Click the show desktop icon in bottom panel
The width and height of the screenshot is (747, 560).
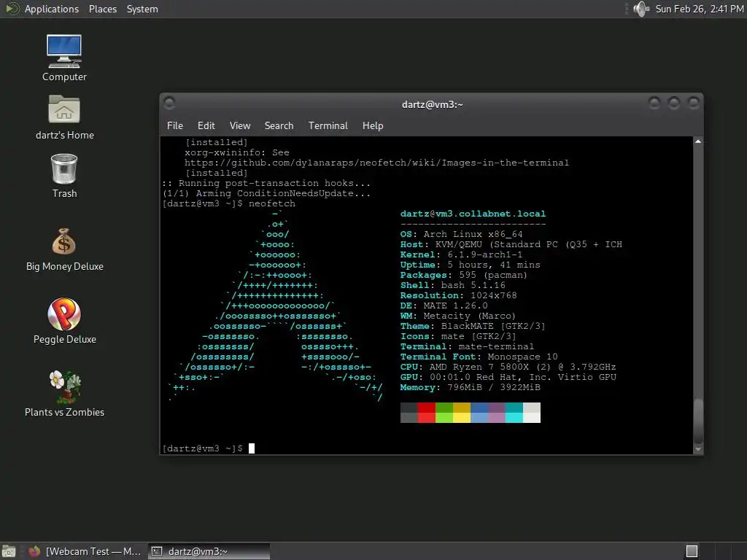pos(9,551)
